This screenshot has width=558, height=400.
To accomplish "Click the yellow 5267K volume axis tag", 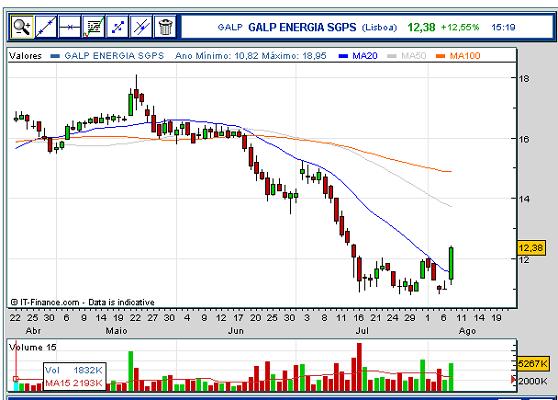I will click(532, 364).
